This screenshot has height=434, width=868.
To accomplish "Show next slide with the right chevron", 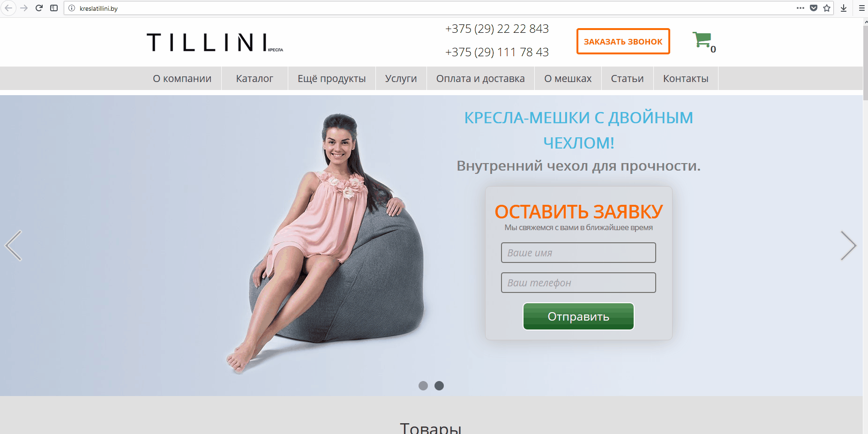I will point(848,246).
